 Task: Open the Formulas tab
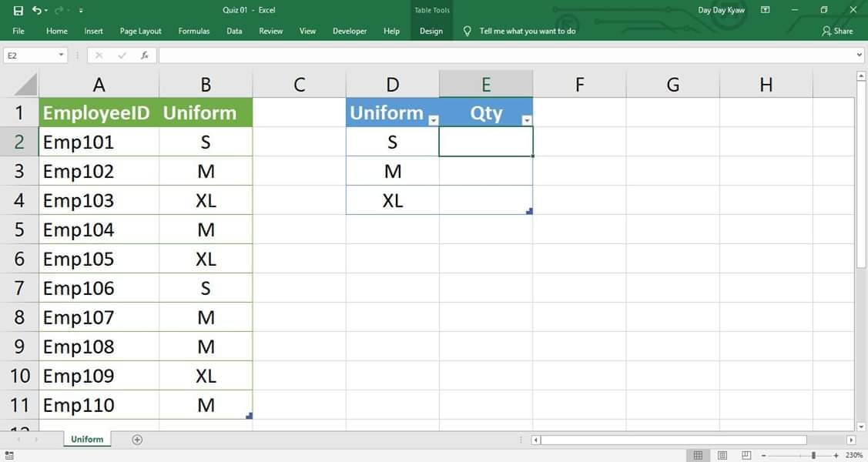click(x=194, y=31)
